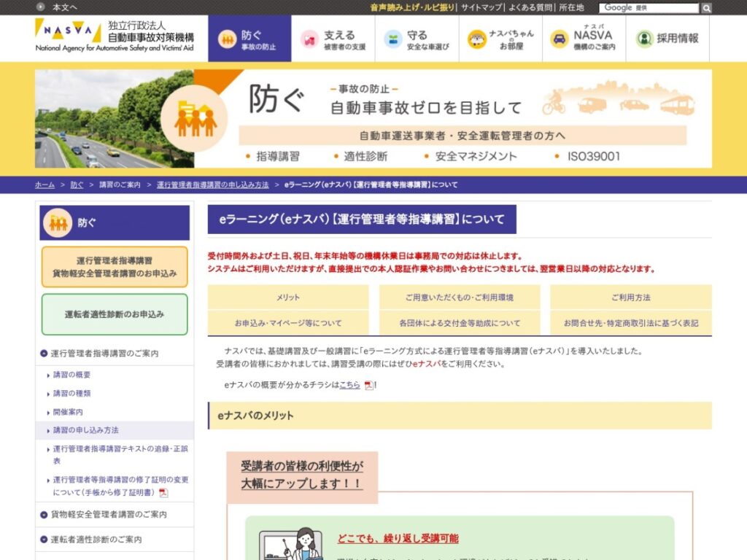Focus the Google site search field
The image size is (747, 560).
tap(649, 7)
